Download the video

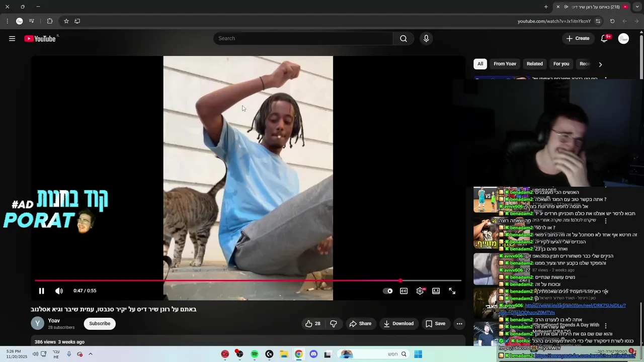tap(398, 324)
